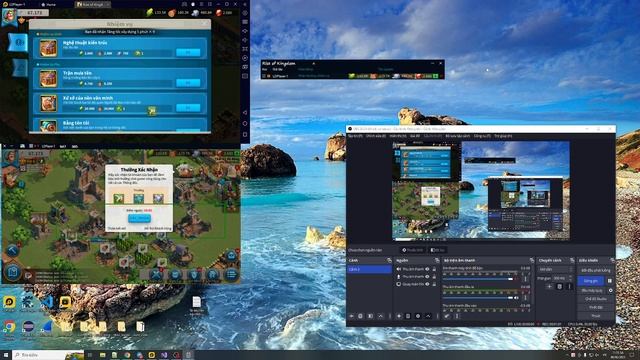
Task: Lock the screen capture source row
Action: tap(434, 284)
